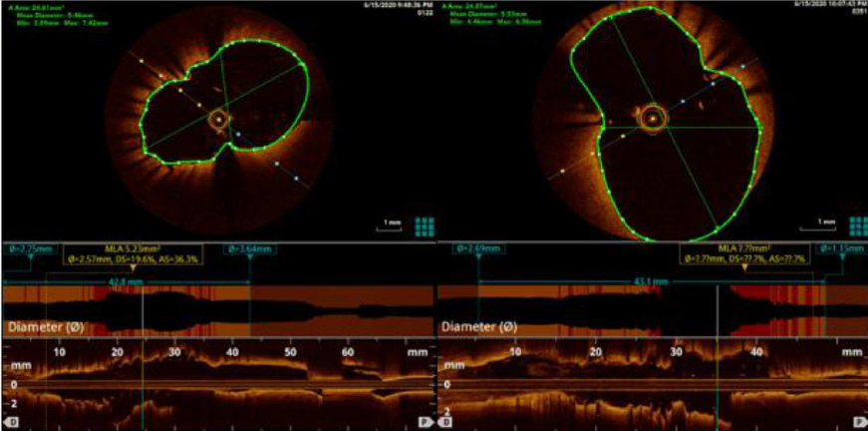Click the MLA ?.??mm² measurement box
868x431 pixels.
click(744, 253)
